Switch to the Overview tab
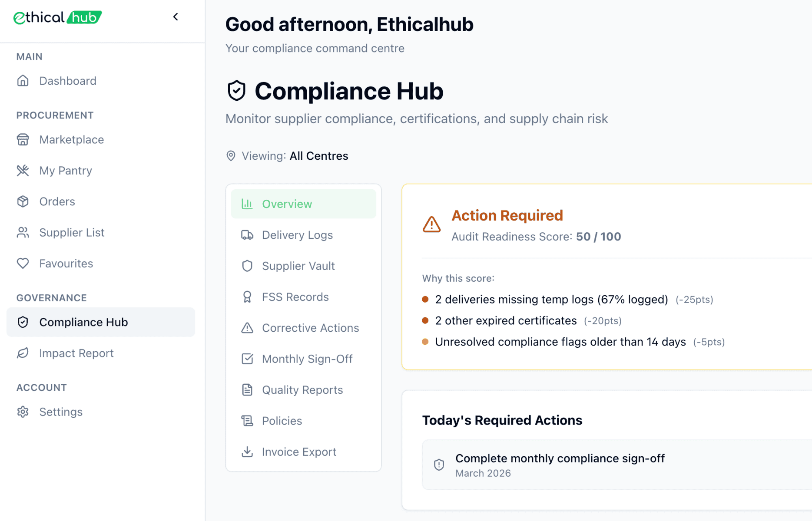The image size is (812, 521). (287, 204)
